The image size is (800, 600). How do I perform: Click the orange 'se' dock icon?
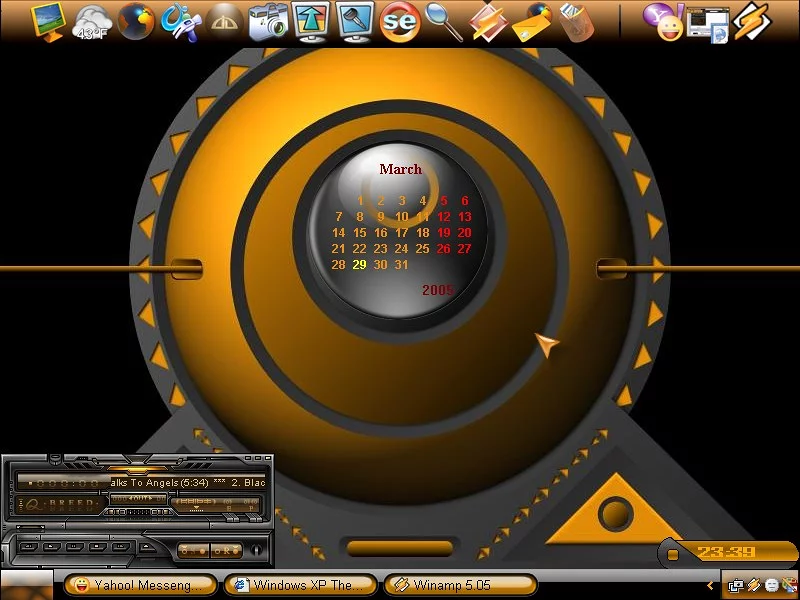[x=399, y=22]
